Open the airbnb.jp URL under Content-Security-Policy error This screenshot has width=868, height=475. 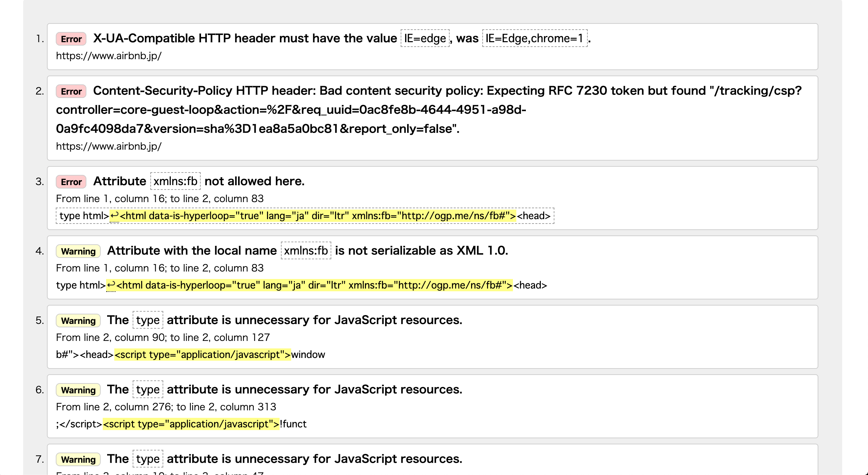[109, 146]
